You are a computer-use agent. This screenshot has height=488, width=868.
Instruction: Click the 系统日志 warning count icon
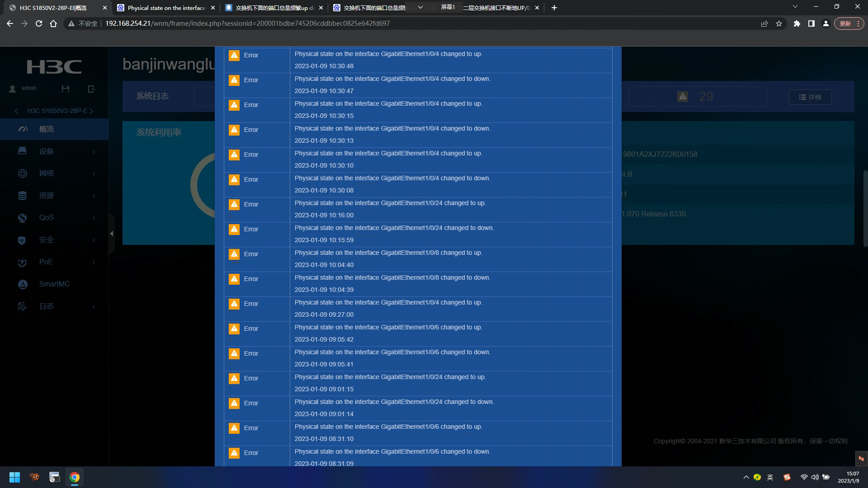click(683, 96)
